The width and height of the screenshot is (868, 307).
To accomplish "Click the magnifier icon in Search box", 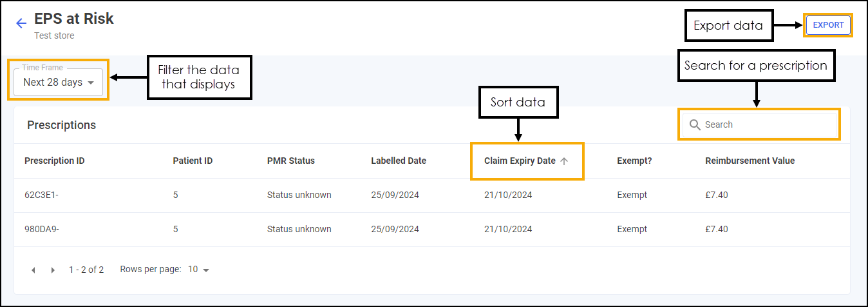I will [x=695, y=124].
